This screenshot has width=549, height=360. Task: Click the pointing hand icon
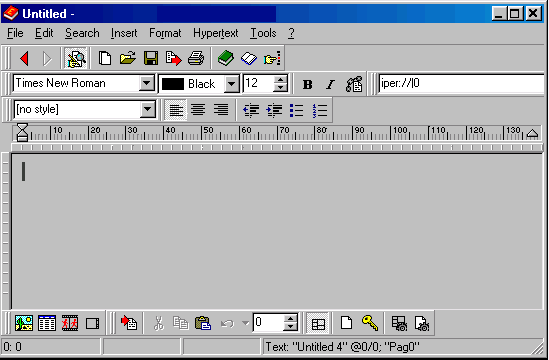272,58
